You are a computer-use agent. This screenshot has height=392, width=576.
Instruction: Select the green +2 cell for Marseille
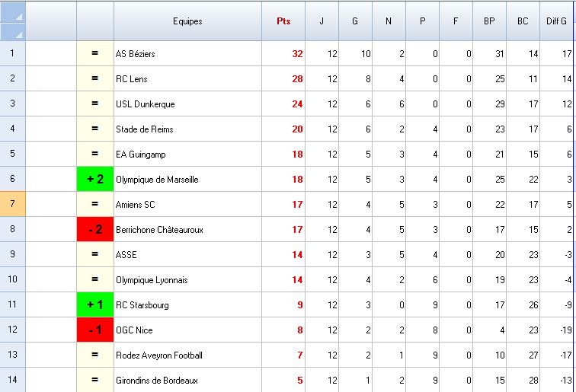tap(95, 180)
